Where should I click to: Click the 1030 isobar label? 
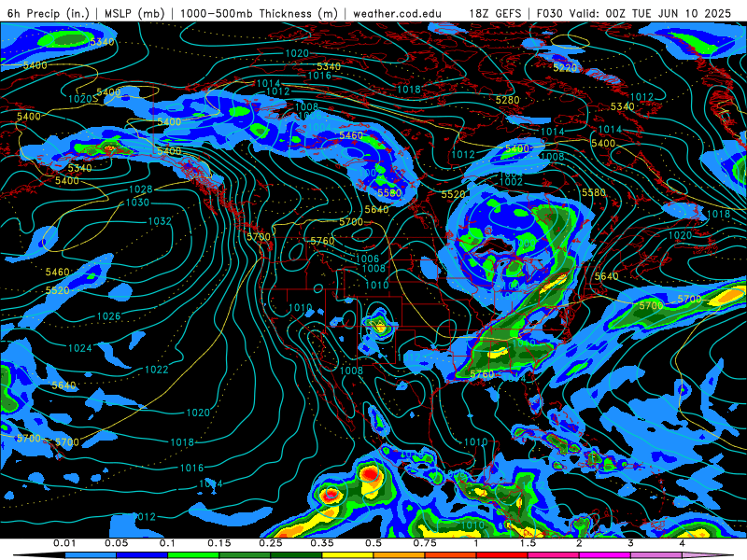(x=137, y=203)
